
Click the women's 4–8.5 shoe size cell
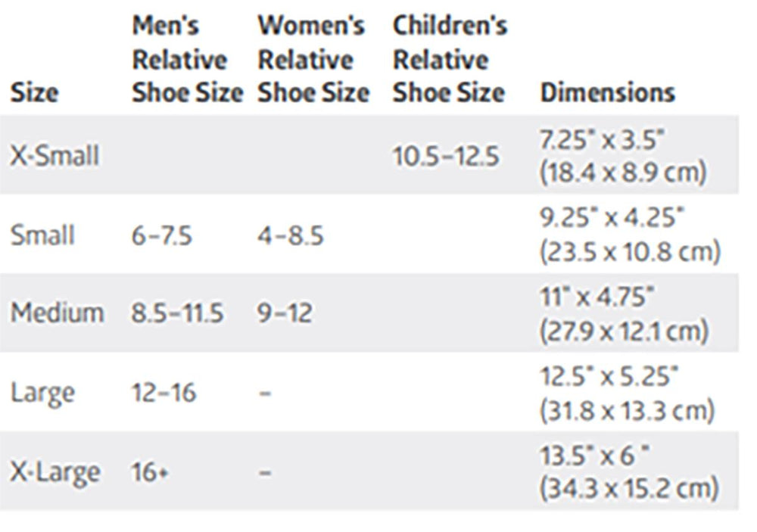click(290, 235)
